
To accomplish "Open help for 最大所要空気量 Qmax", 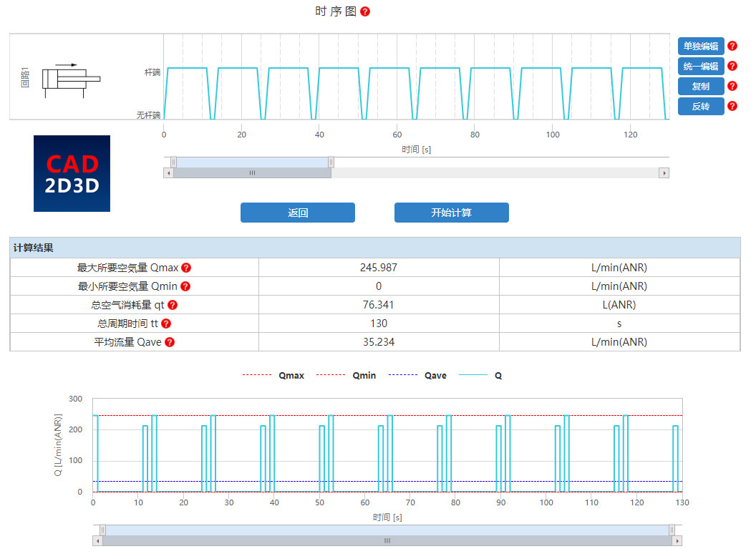I will [x=186, y=268].
